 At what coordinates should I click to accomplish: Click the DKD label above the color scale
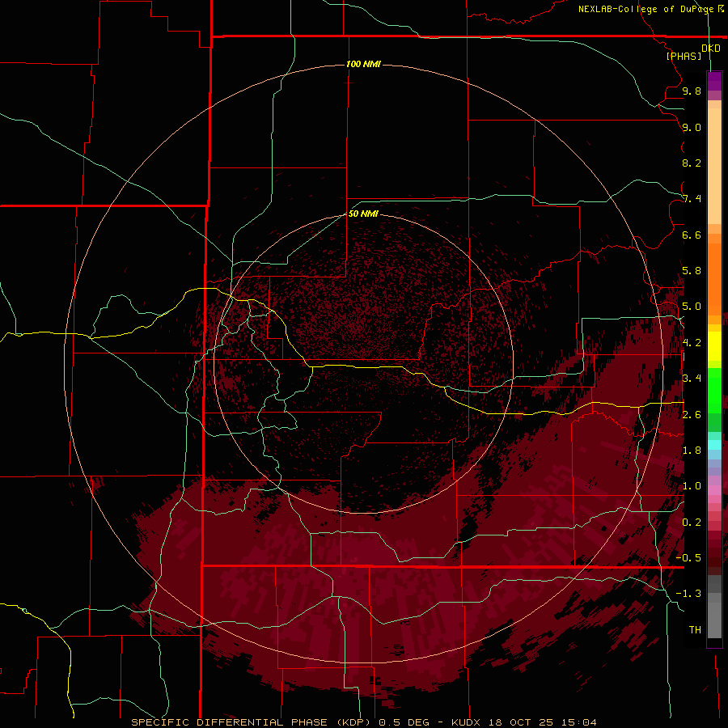711,49
